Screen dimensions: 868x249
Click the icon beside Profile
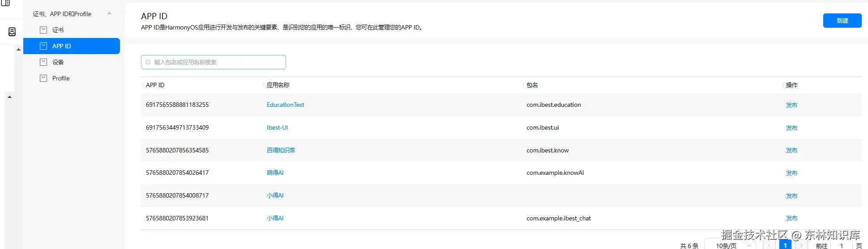43,78
